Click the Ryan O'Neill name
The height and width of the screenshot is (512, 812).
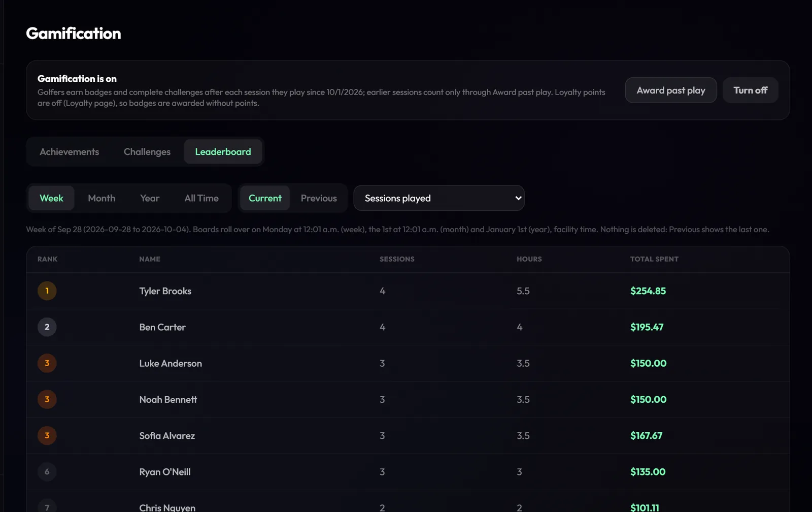165,472
